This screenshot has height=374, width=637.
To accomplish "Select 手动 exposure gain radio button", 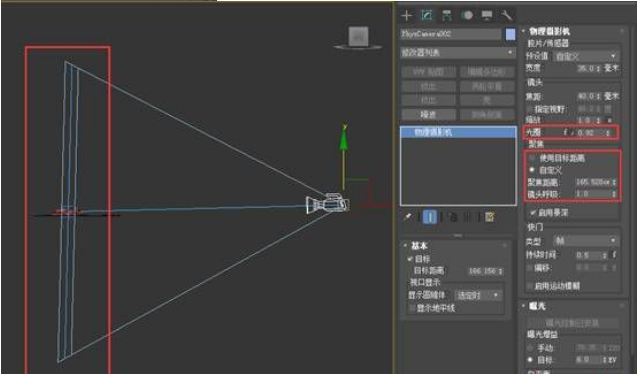I will (530, 348).
